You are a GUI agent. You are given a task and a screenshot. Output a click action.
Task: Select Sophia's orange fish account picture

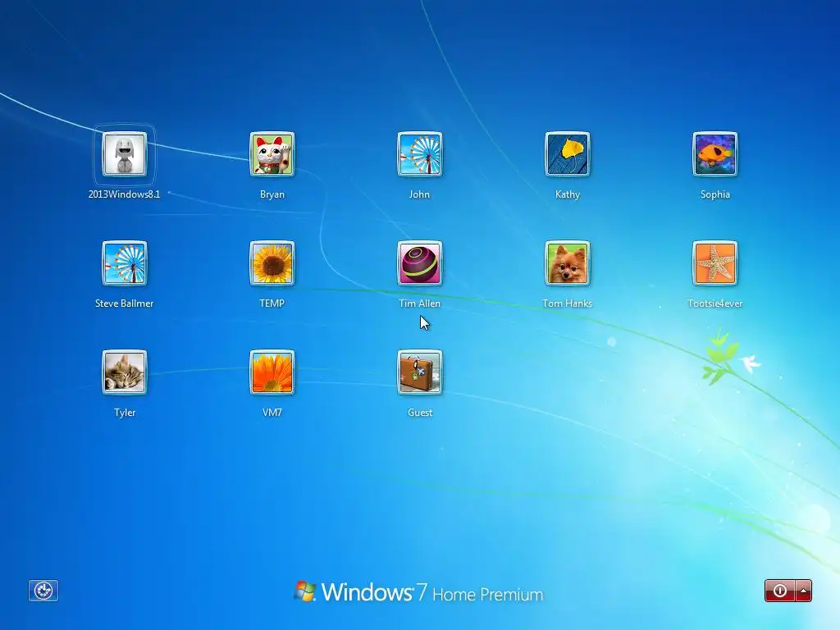(x=715, y=154)
